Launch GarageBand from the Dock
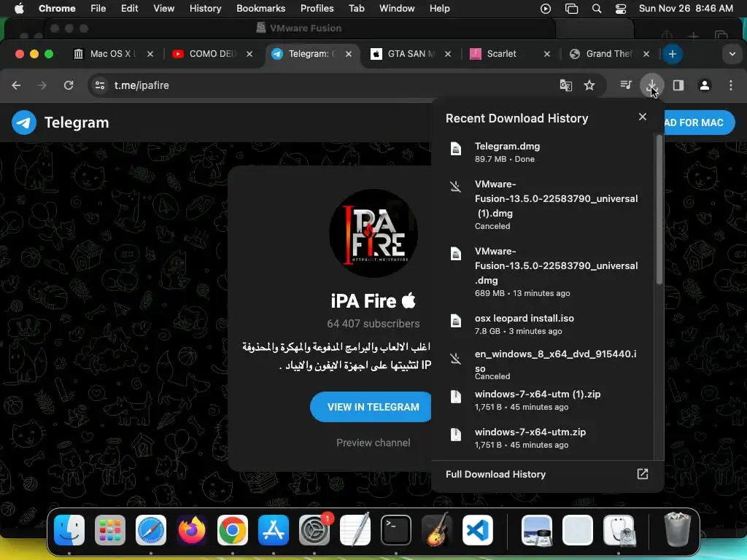 pyautogui.click(x=437, y=530)
